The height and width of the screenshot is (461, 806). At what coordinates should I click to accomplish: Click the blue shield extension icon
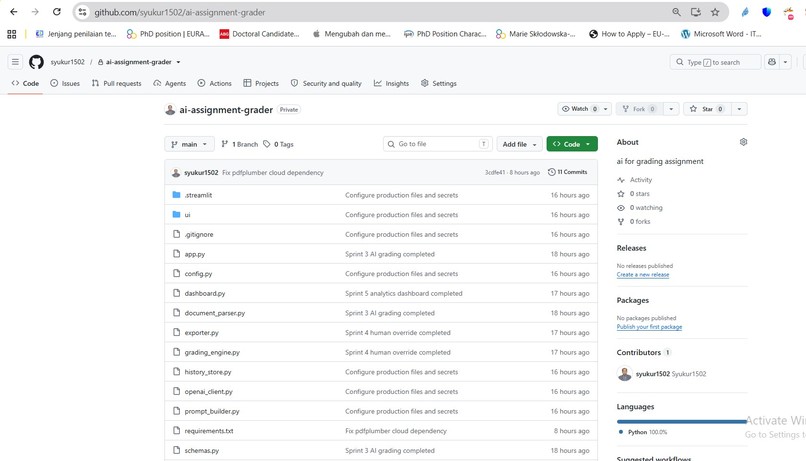pyautogui.click(x=766, y=12)
